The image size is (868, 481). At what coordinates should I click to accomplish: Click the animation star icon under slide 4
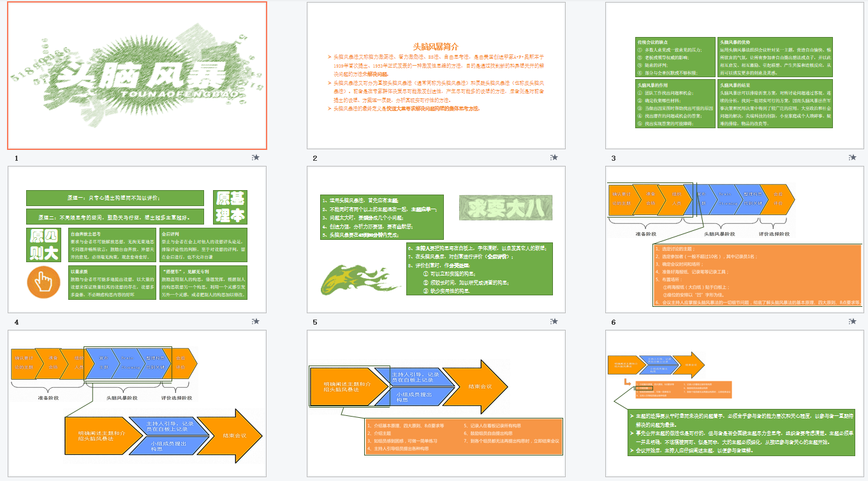pos(255,322)
